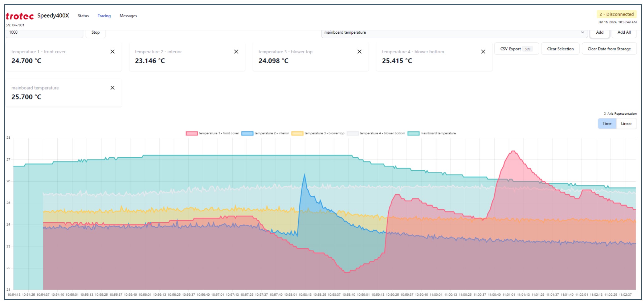
Task: Toggle temperature 1 front cover legend swatch
Action: point(192,133)
